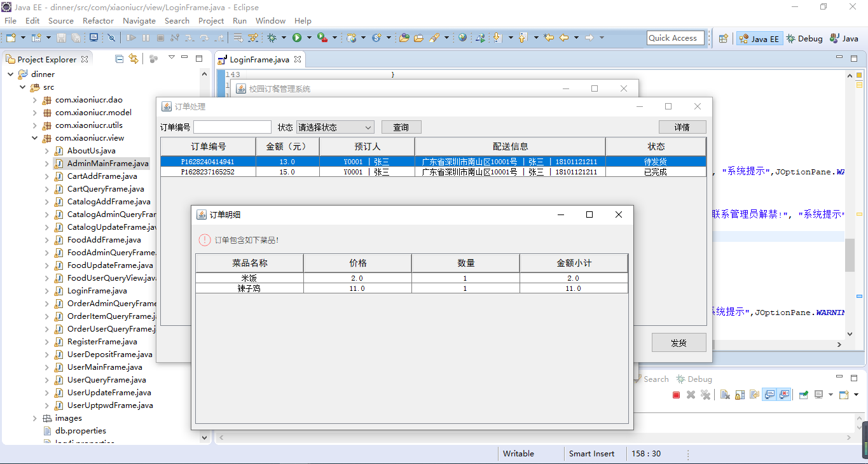The image size is (868, 464).
Task: Toggle Word Wrap in console toolbar
Action: [754, 395]
